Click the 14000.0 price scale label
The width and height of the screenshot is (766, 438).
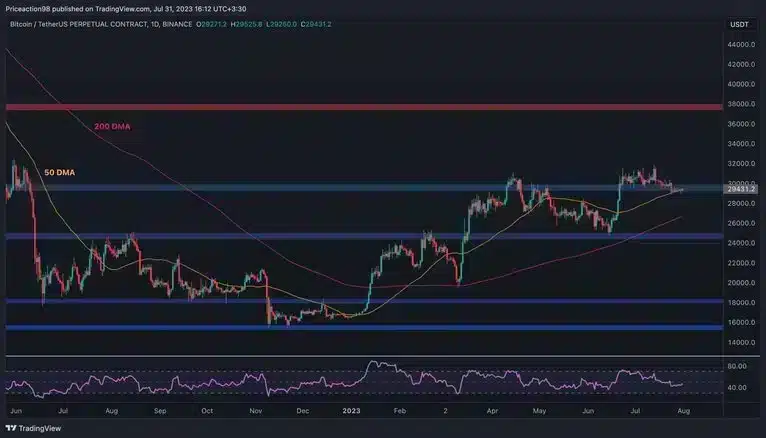click(741, 342)
